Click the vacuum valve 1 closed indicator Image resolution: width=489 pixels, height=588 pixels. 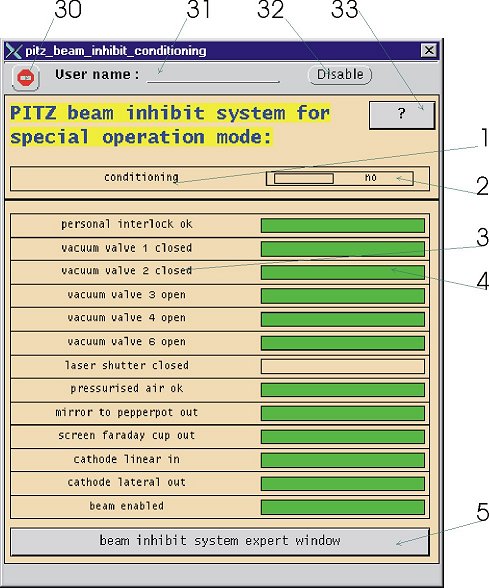click(343, 249)
